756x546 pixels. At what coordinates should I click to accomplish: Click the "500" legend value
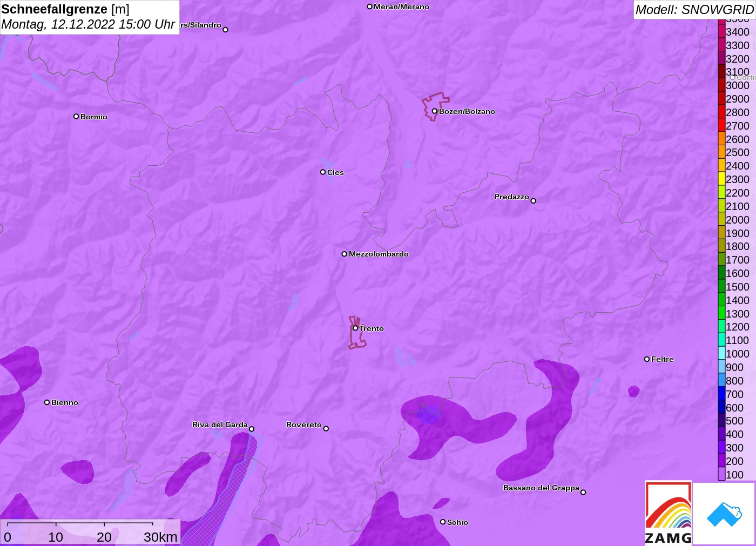[734, 421]
